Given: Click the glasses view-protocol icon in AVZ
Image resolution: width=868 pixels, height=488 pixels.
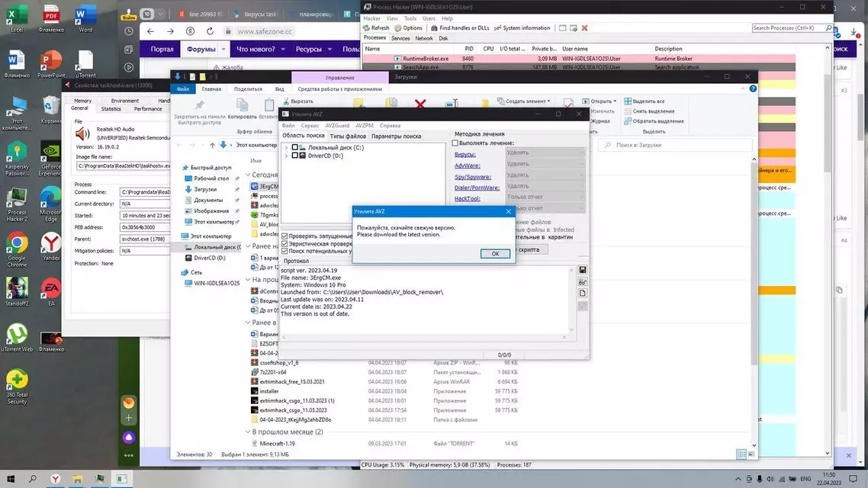Looking at the screenshot, I should (583, 281).
